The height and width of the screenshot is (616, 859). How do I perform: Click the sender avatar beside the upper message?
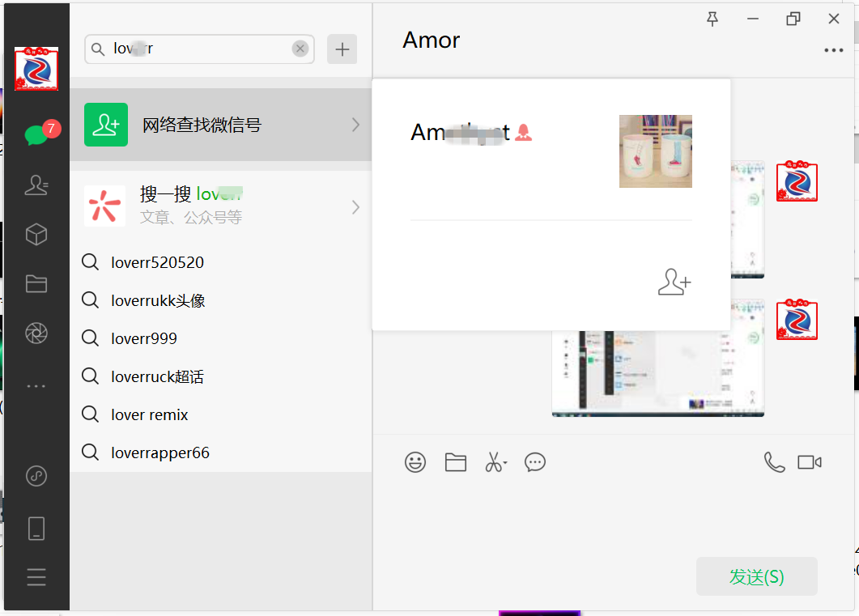[797, 181]
